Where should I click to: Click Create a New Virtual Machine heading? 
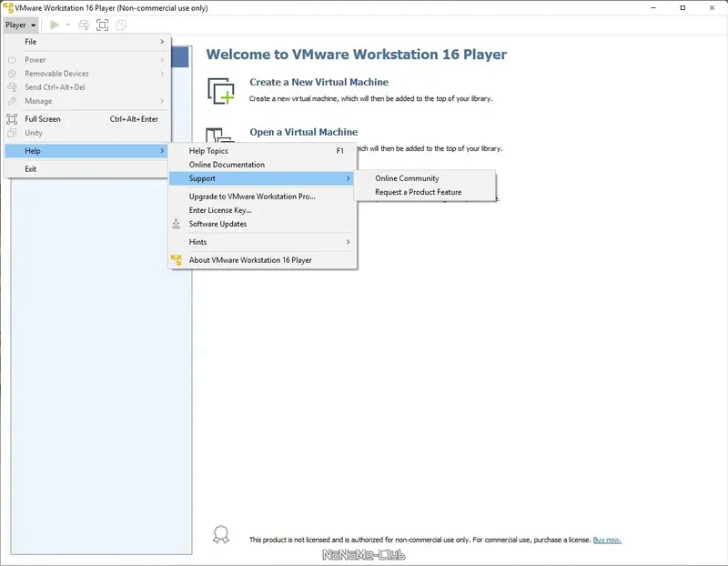(319, 82)
